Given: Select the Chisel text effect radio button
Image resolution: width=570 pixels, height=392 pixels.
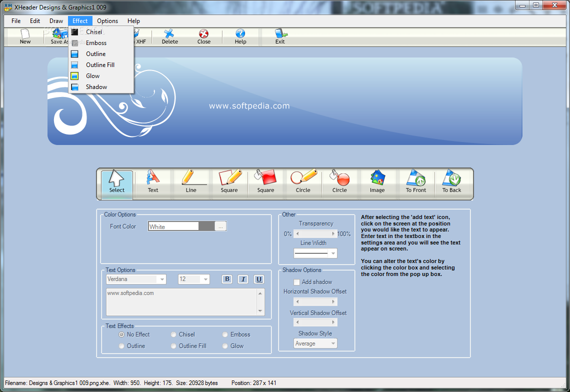Looking at the screenshot, I should (173, 334).
